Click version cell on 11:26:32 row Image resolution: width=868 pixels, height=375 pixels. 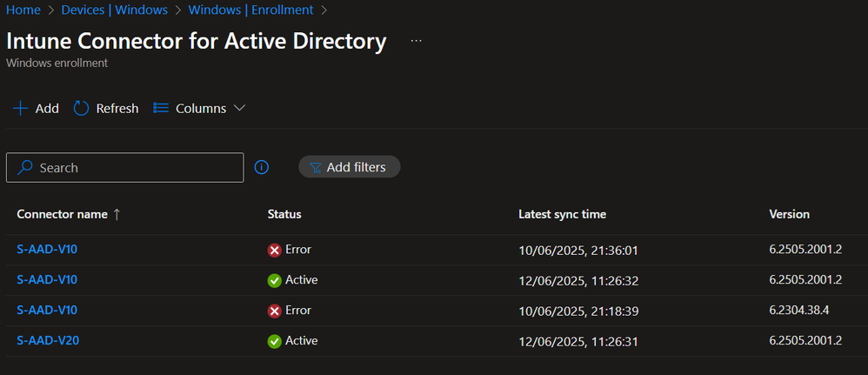pos(805,280)
